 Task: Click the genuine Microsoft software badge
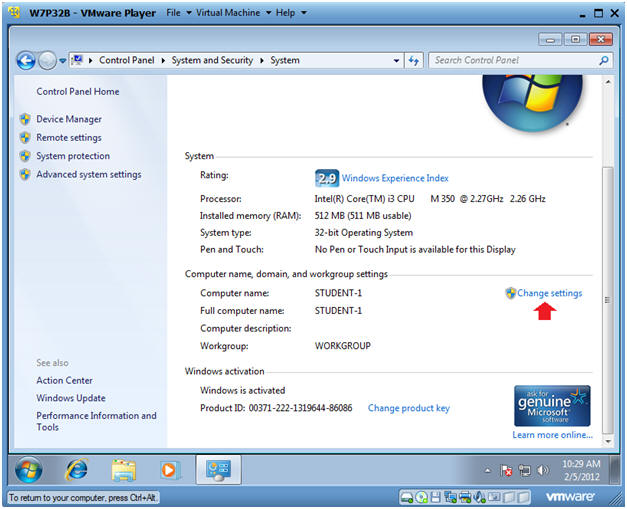point(552,406)
